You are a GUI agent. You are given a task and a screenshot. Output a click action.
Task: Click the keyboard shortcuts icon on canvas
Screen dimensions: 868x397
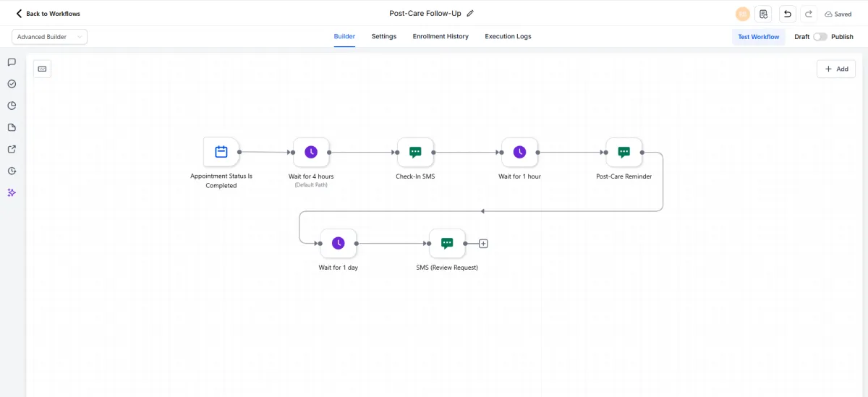tap(42, 69)
